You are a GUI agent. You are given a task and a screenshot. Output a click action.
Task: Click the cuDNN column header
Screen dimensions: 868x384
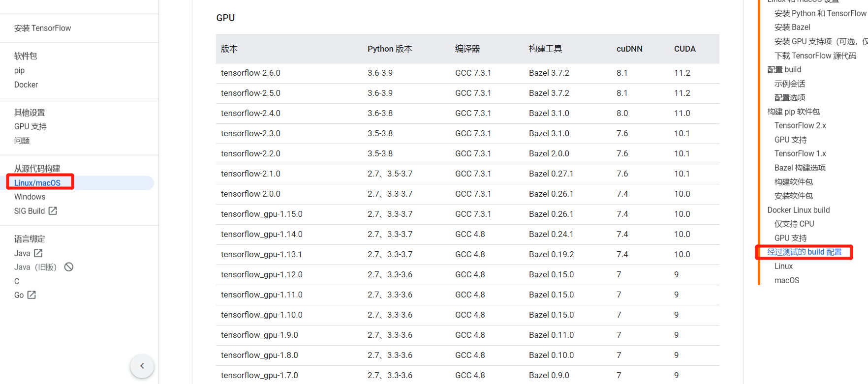(629, 49)
